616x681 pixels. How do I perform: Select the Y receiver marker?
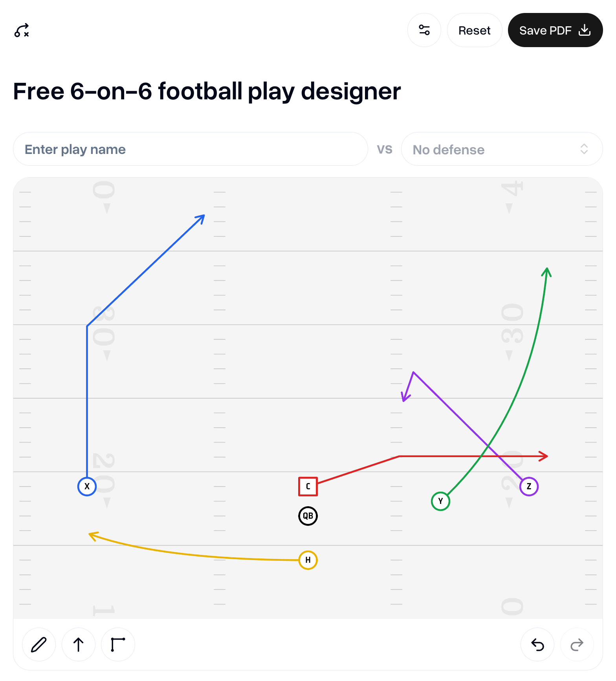[440, 501]
